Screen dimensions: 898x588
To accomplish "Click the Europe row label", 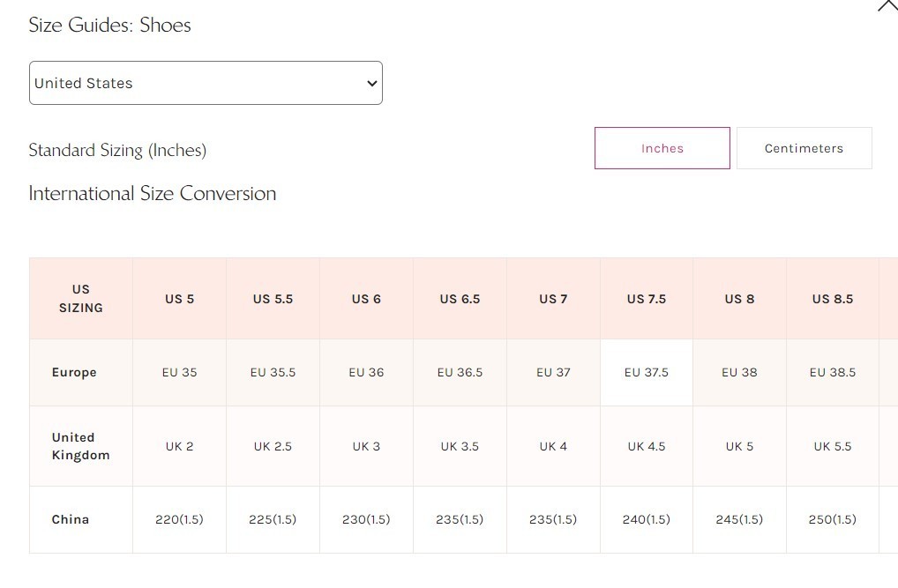I will (x=74, y=372).
